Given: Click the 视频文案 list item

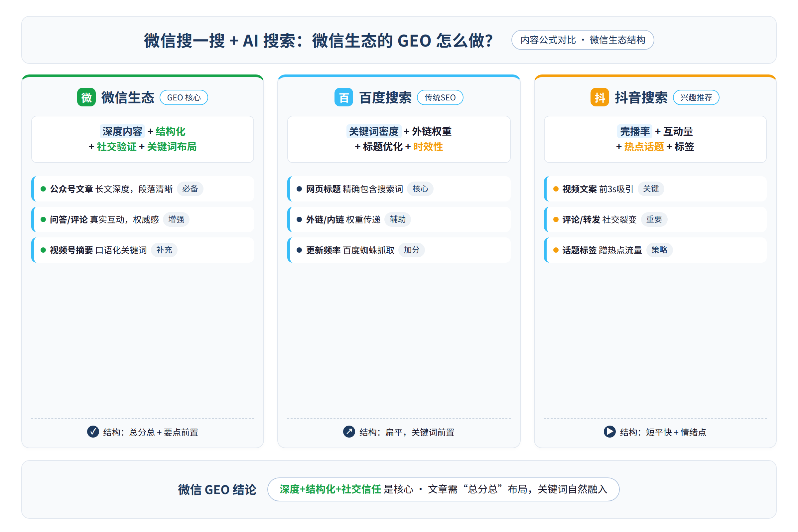Looking at the screenshot, I should click(655, 189).
